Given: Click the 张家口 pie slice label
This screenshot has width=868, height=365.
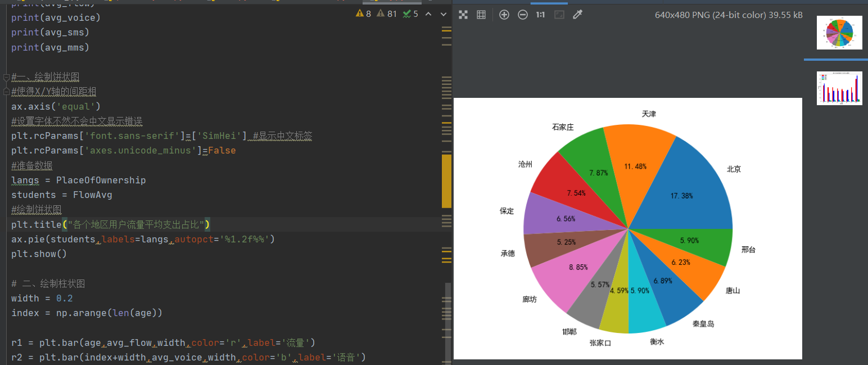Looking at the screenshot, I should 600,343.
